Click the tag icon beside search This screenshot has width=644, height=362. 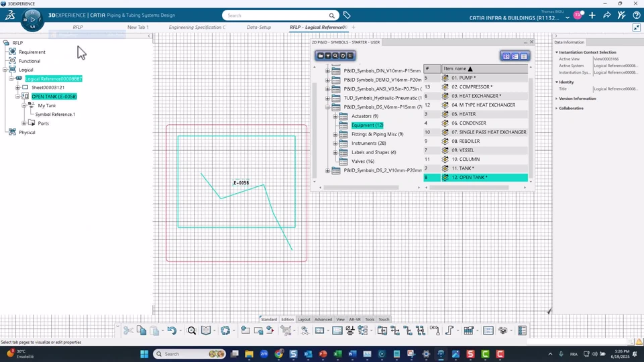(x=347, y=15)
